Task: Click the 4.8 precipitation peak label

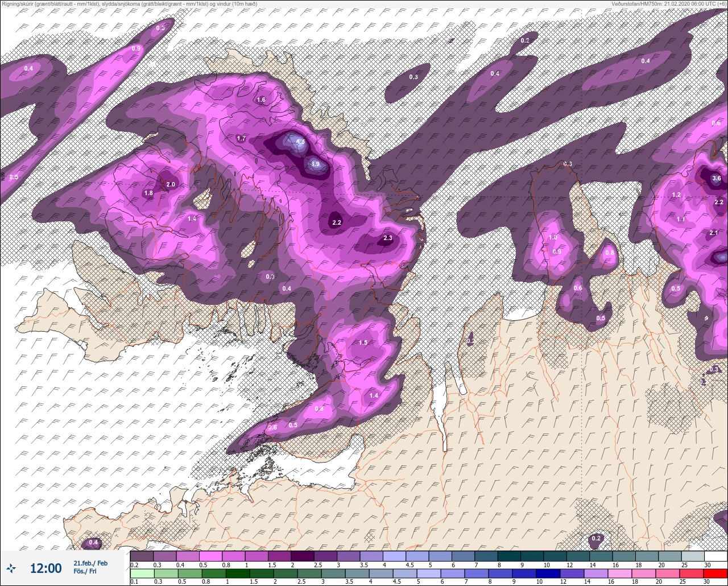Action: tap(300, 142)
